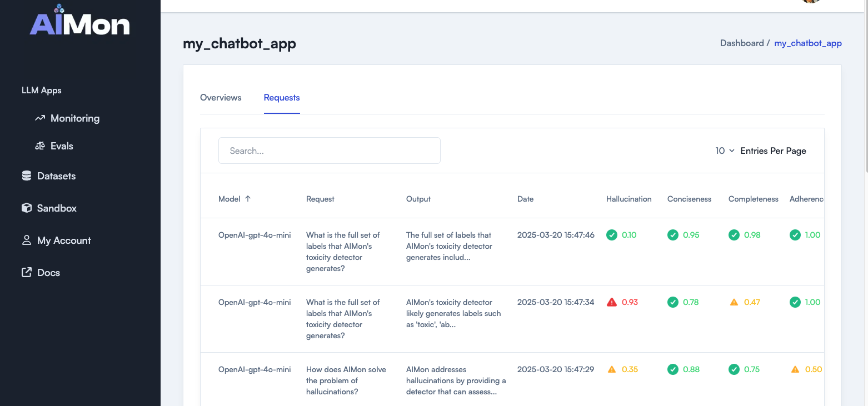
Task: Click the Completeness column header
Action: click(x=754, y=199)
